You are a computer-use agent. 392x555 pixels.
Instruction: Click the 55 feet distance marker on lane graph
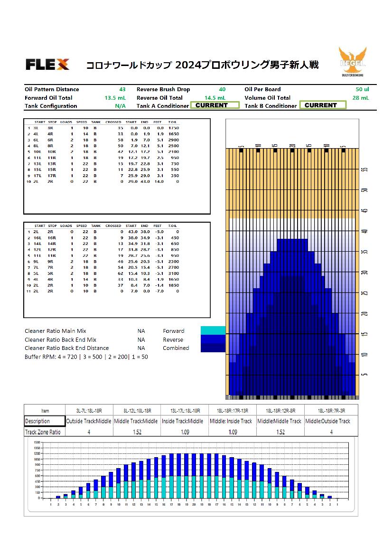coord(365,169)
